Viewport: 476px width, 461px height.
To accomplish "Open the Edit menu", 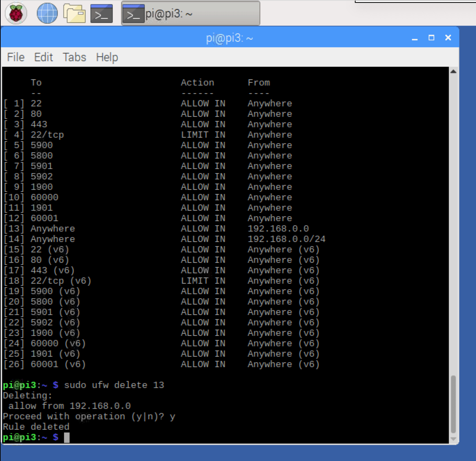I will click(x=43, y=57).
